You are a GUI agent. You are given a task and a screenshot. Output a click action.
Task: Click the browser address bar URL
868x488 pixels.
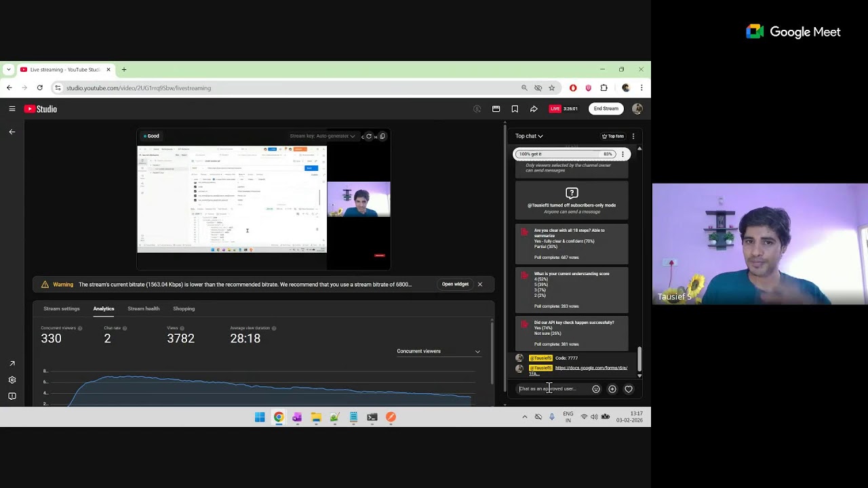139,88
